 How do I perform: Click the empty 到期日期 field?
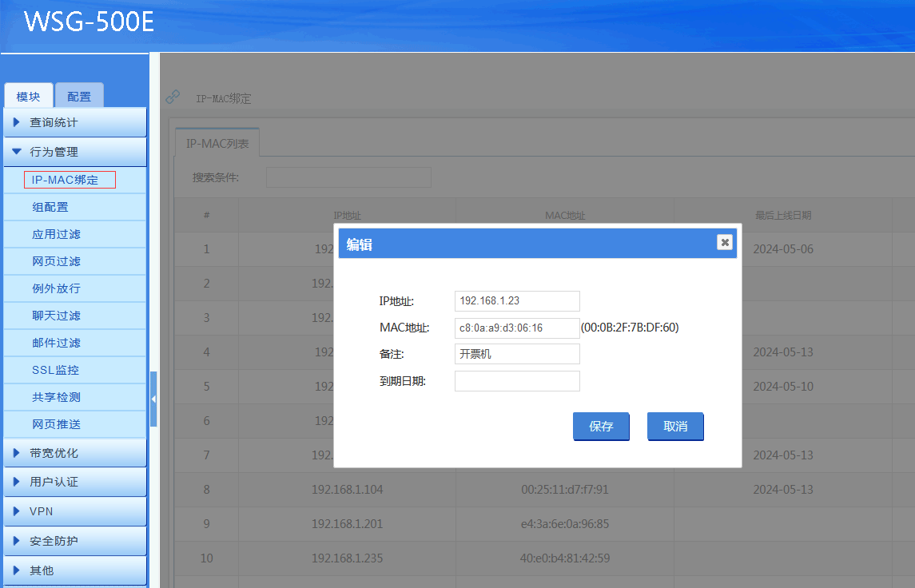(516, 381)
